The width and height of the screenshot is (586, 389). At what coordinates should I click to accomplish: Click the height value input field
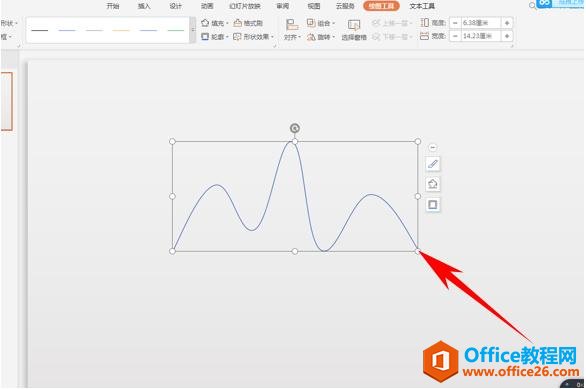click(481, 23)
